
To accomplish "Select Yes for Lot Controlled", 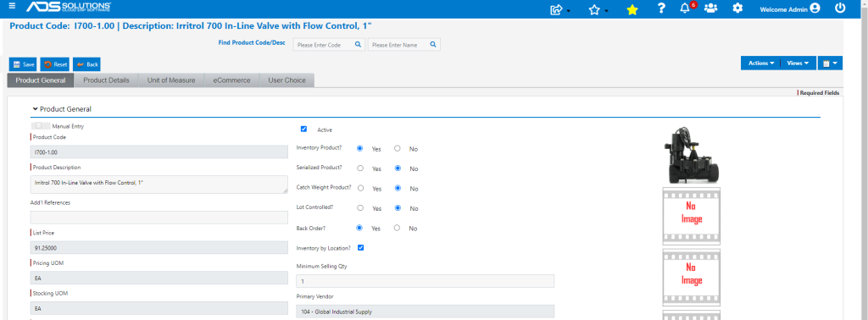I will (360, 207).
